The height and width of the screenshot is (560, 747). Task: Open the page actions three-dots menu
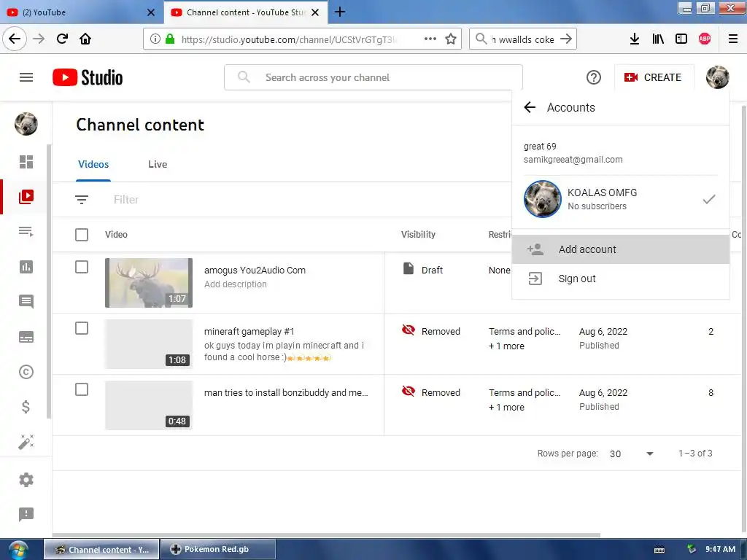[430, 39]
